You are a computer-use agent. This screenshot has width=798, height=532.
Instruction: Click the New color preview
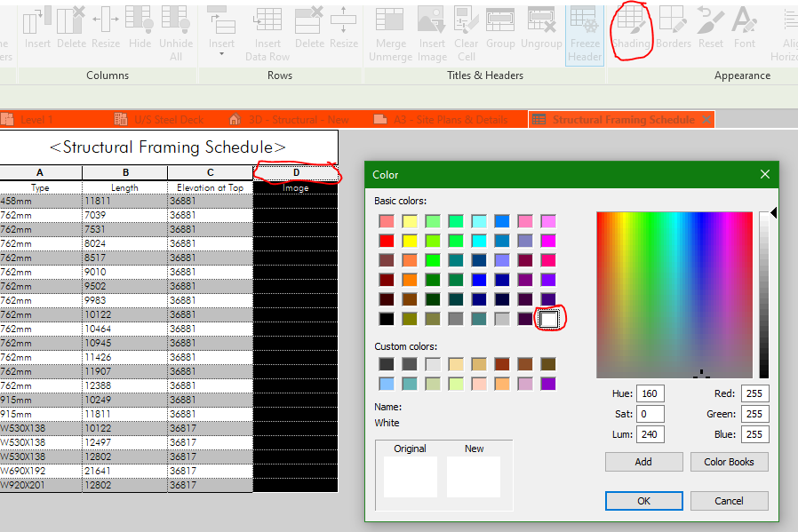(474, 477)
